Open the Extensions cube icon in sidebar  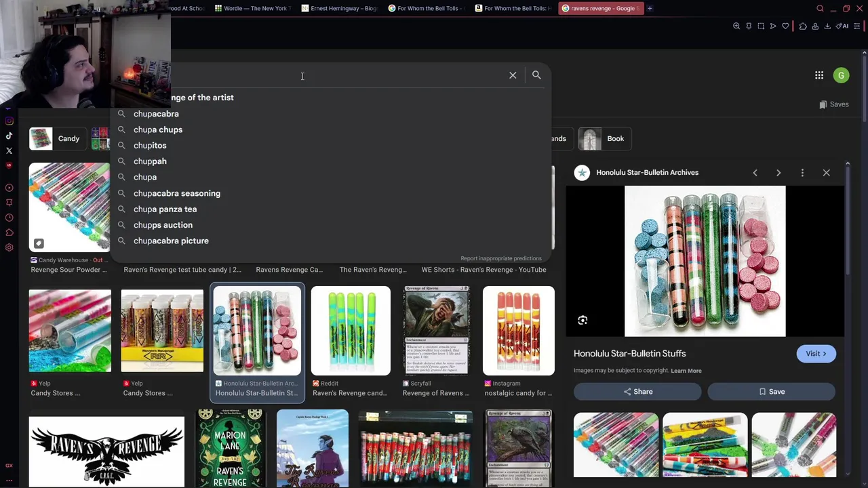click(9, 232)
